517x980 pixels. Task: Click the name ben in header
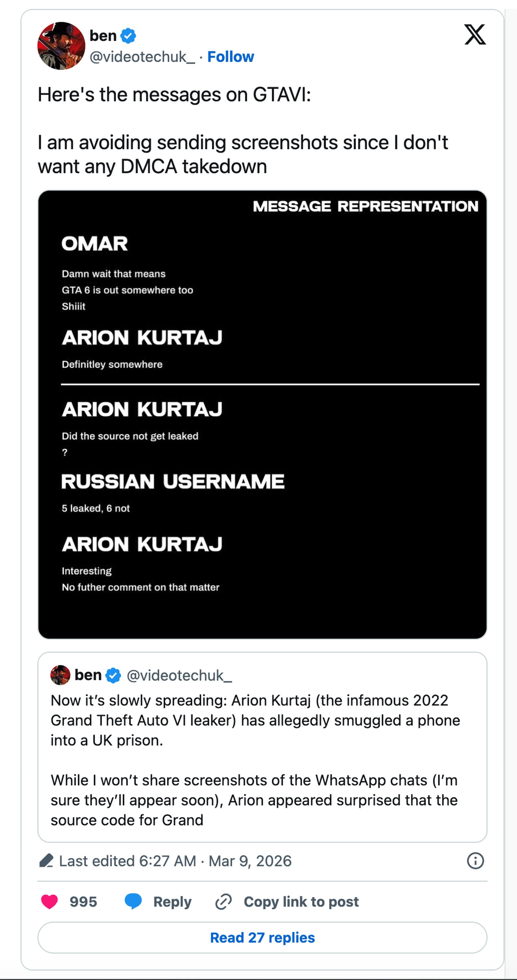[103, 36]
